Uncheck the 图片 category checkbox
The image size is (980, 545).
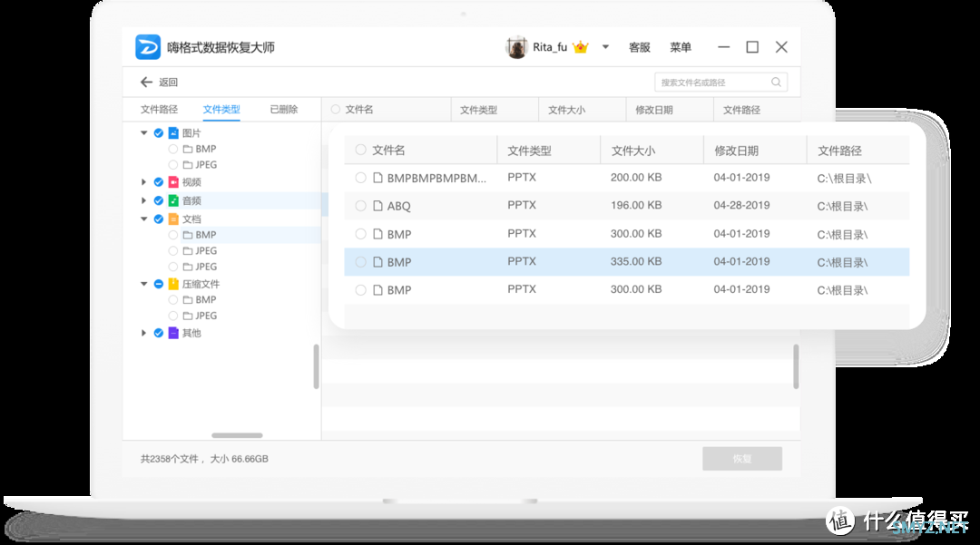159,133
